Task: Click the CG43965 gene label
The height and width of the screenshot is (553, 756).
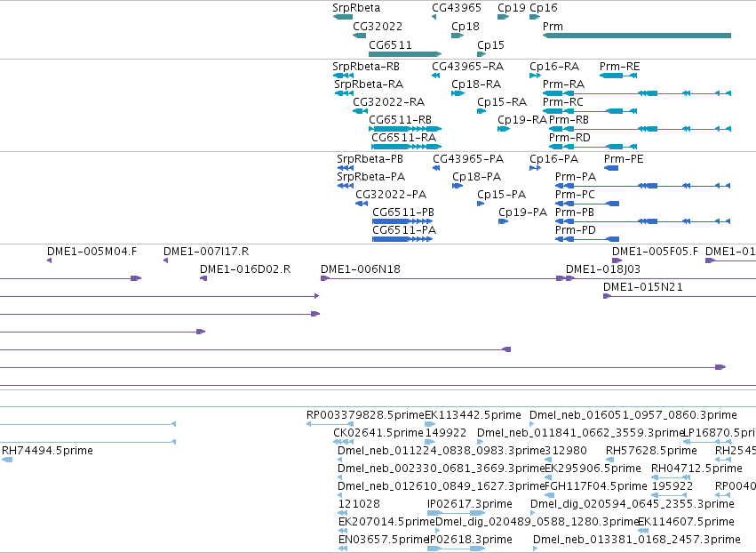Action: click(x=456, y=8)
